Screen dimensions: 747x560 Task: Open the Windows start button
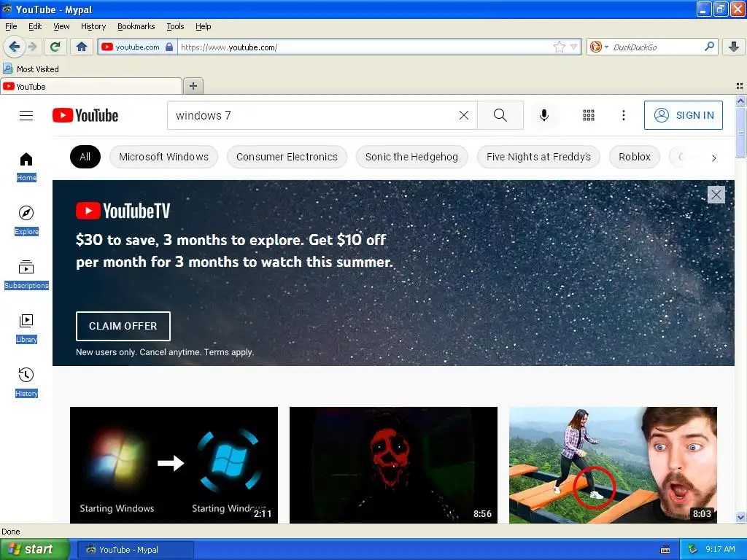tap(34, 550)
